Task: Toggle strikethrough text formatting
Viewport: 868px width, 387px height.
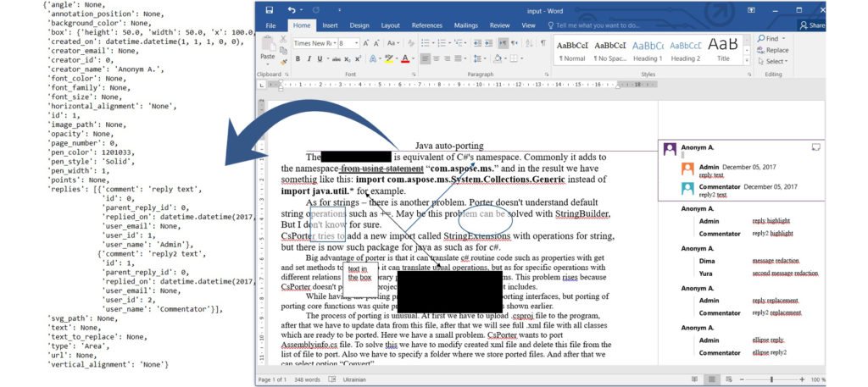Action: [335, 58]
